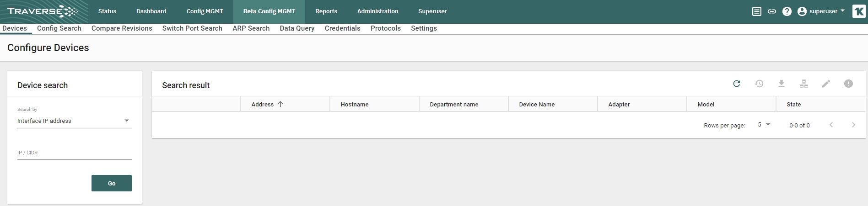The image size is (868, 206).
Task: Click the Kaseya K logo icon
Action: [859, 11]
